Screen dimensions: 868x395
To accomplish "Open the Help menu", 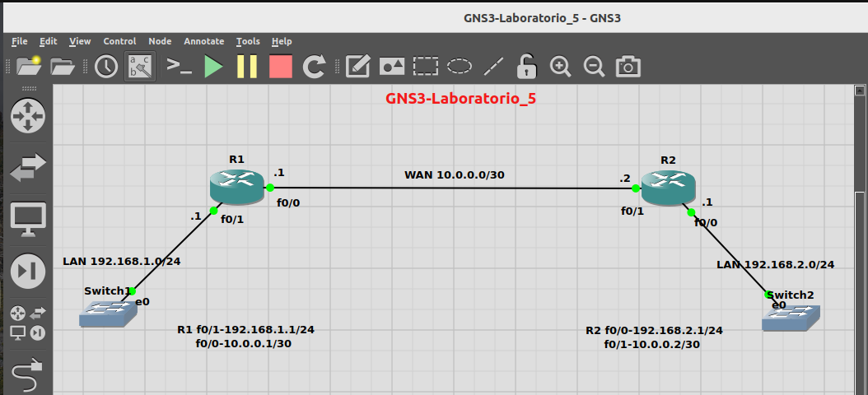I will tap(282, 41).
